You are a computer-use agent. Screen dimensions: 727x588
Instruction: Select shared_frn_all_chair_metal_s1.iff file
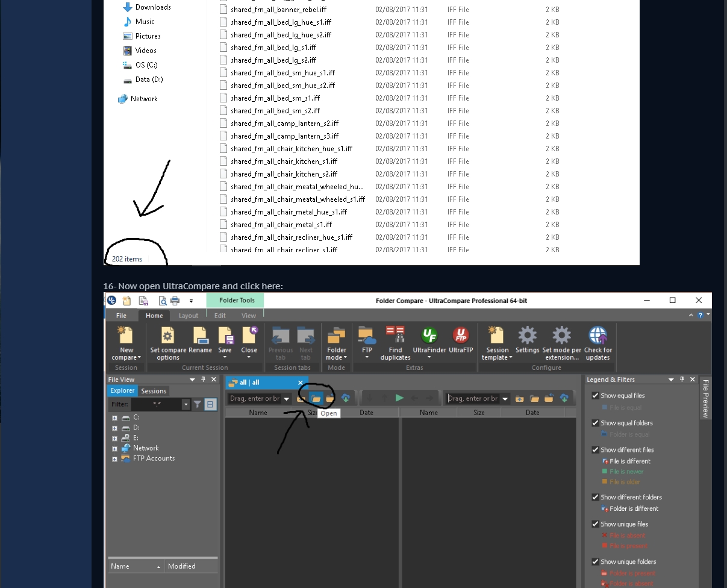[x=277, y=225]
